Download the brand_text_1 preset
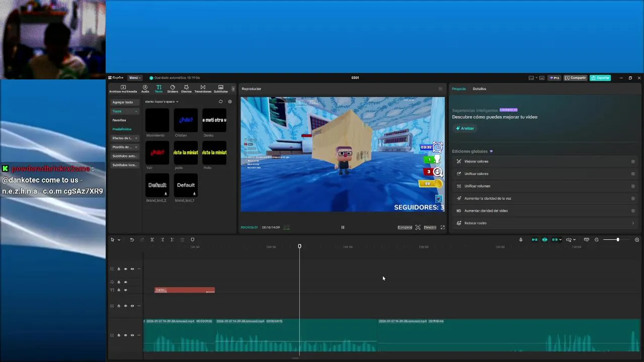 pos(194,194)
